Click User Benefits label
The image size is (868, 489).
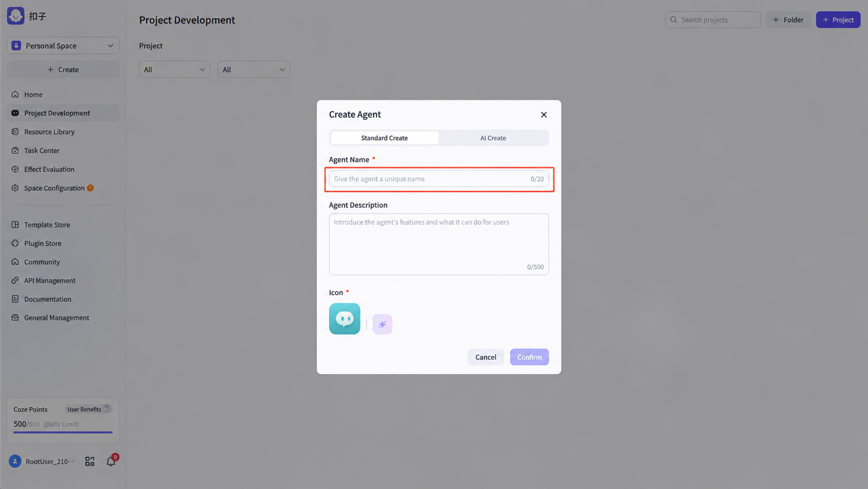84,409
